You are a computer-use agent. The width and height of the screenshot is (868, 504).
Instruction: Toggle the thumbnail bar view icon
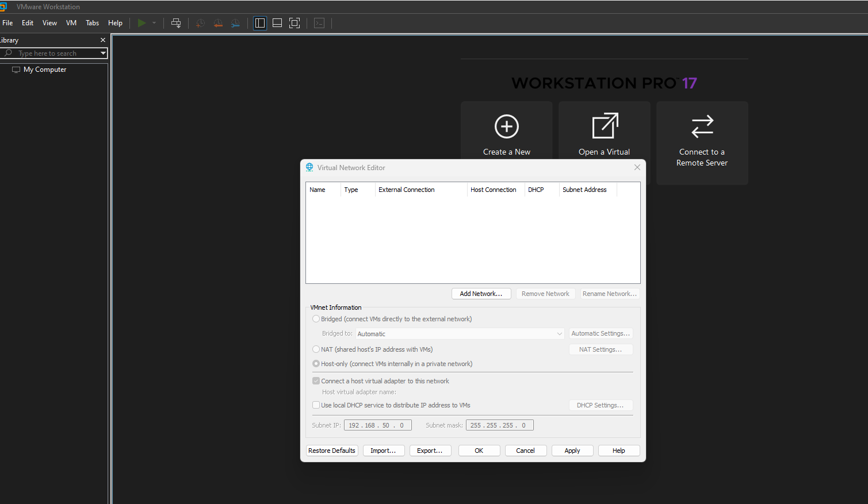tap(277, 23)
